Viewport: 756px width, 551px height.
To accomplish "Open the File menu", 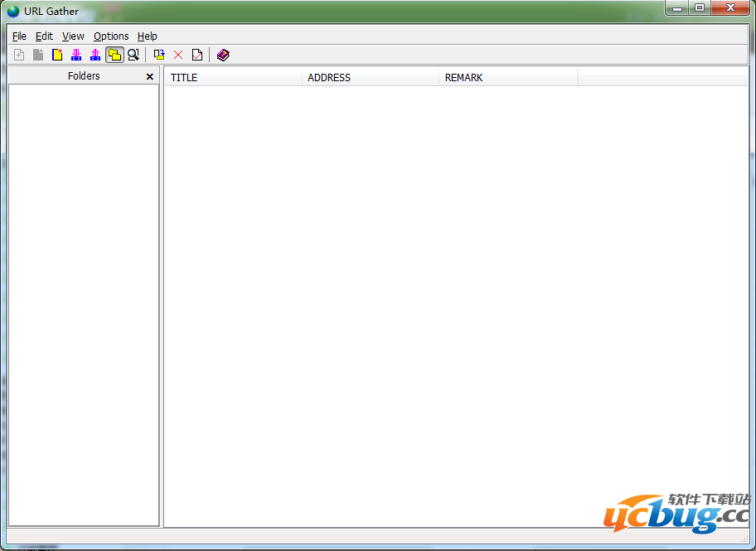I will pos(19,36).
